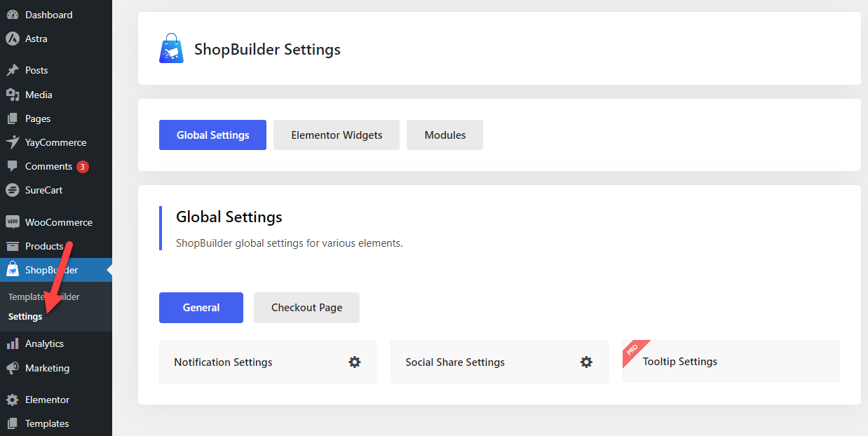The height and width of the screenshot is (436, 868).
Task: Open Elementor in the sidebar
Action: tap(56, 400)
